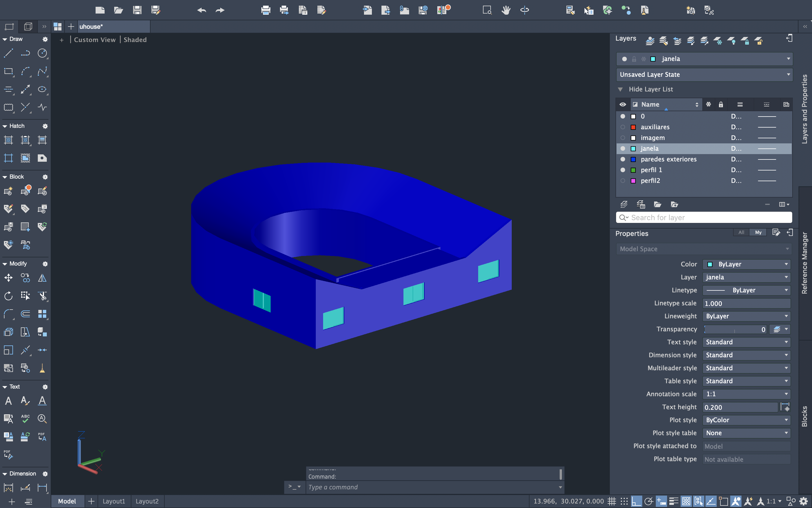Click the perfil2 magenta color swatch
This screenshot has width=812, height=508.
633,181
